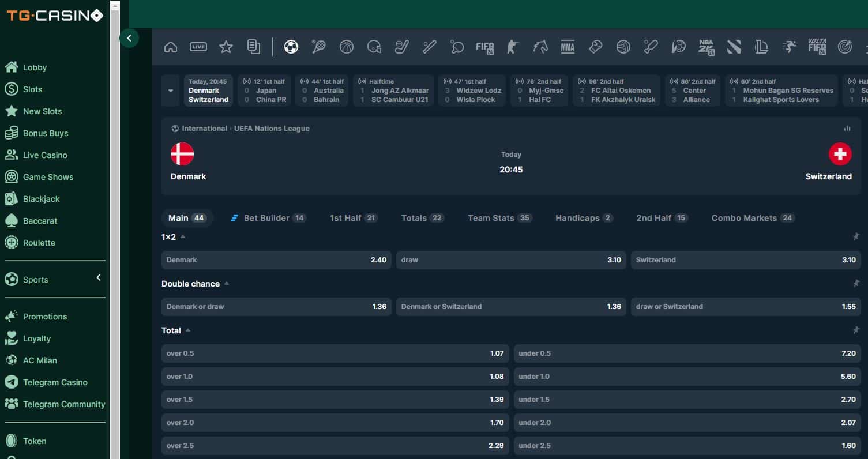This screenshot has height=459, width=868.
Task: Select the Horse racing icon
Action: pos(540,47)
